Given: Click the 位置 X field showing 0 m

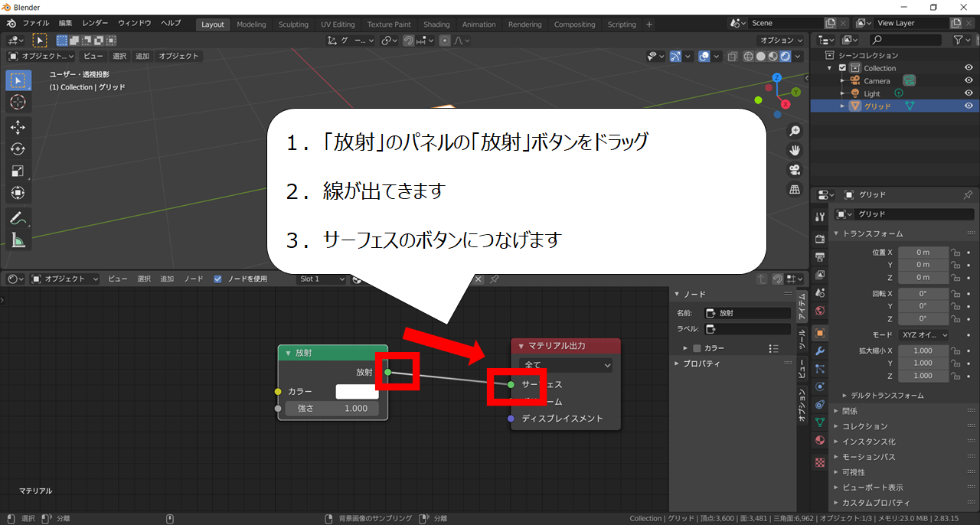Looking at the screenshot, I should [x=923, y=253].
